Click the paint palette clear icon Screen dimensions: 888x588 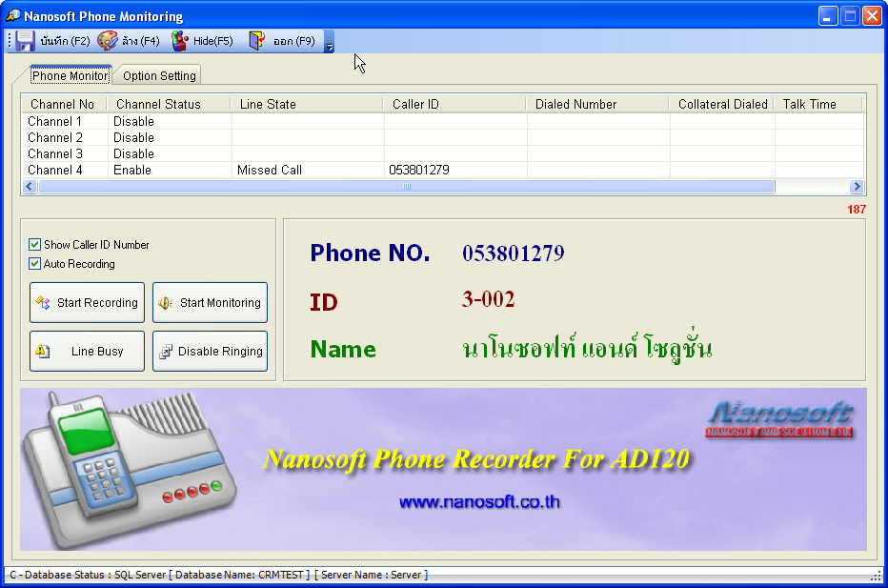pos(107,41)
